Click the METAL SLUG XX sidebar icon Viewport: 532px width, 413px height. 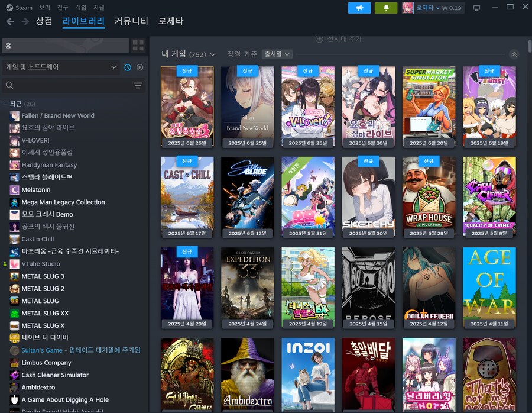[x=14, y=313]
